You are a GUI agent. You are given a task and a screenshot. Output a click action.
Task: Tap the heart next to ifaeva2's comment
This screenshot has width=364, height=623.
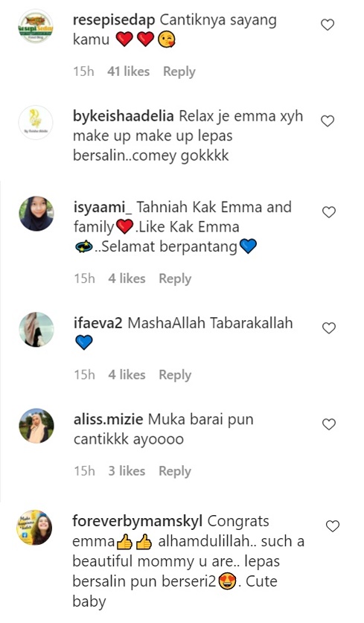click(328, 328)
